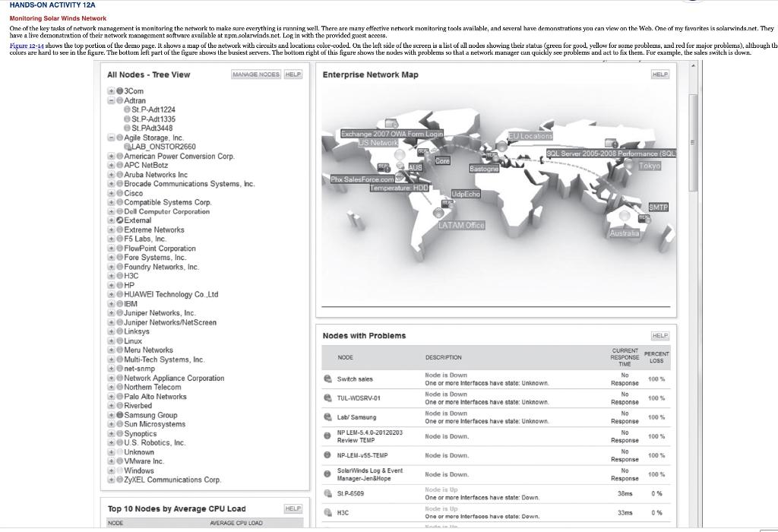Viewport: 778px width, 532px height.
Task: Click the NP LEM-5.4.0 Review TEMP status icon
Action: point(327,436)
